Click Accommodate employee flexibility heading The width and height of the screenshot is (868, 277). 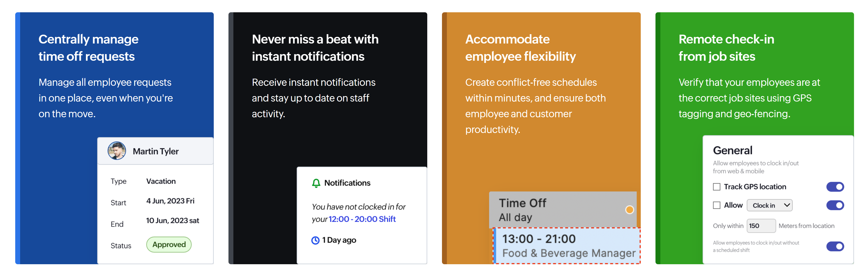tap(520, 48)
